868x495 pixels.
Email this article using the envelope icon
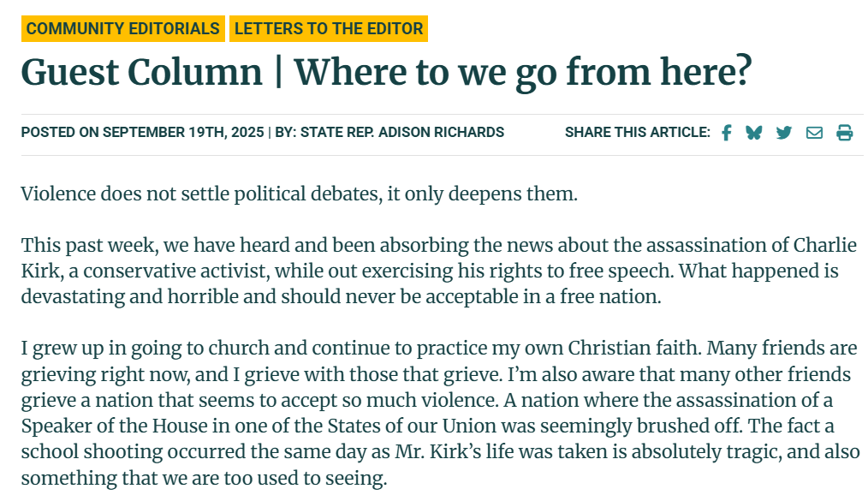(x=814, y=133)
